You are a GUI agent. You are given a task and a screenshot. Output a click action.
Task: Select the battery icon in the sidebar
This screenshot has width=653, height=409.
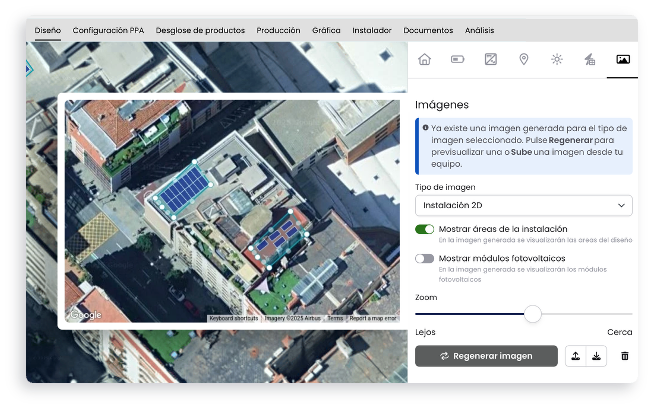click(x=457, y=60)
